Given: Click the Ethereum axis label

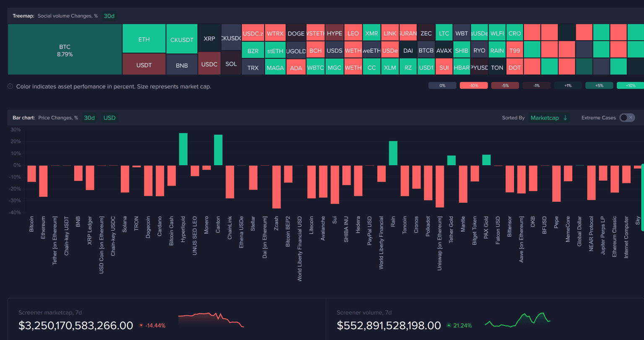Looking at the screenshot, I should (x=43, y=227).
